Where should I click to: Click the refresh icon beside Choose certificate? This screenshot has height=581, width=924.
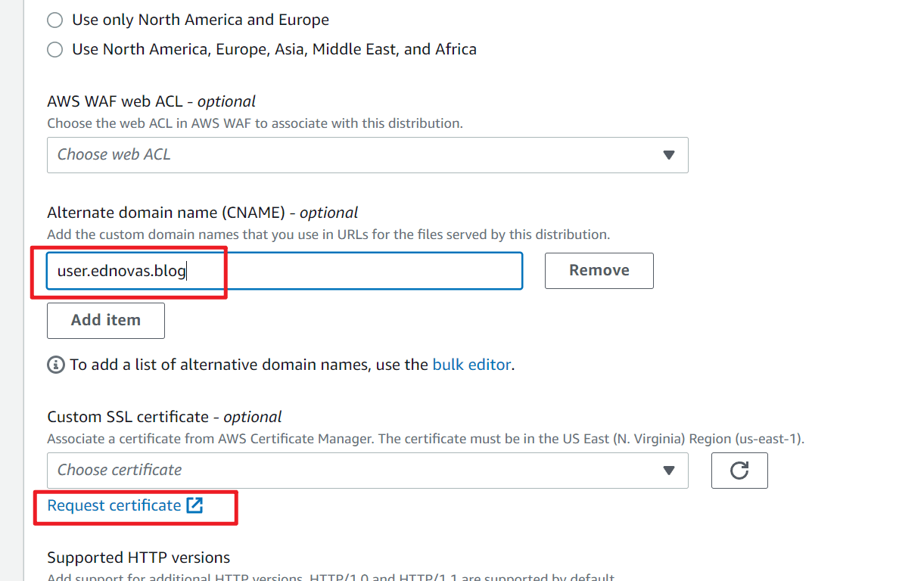739,470
